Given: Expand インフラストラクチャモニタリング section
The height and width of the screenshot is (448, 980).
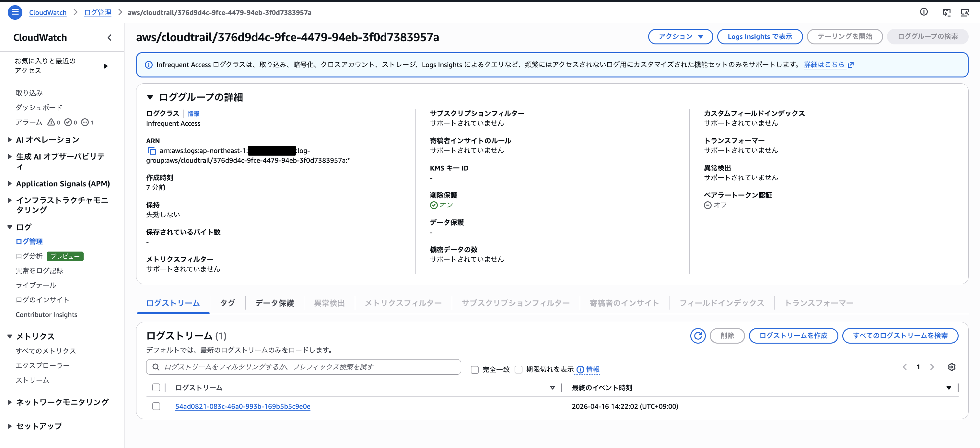Looking at the screenshot, I should point(10,200).
